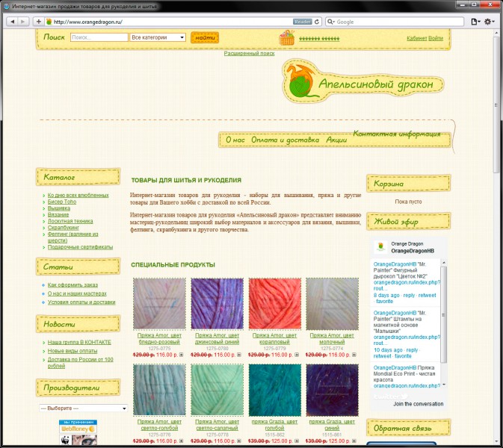The width and height of the screenshot is (503, 448).
Task: Open the Бисер Toho category
Action: click(x=62, y=202)
